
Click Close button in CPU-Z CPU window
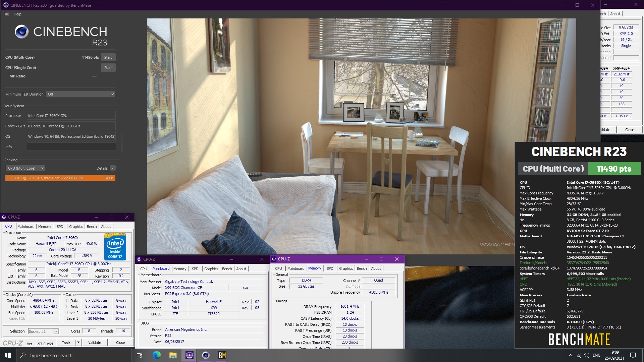[120, 343]
